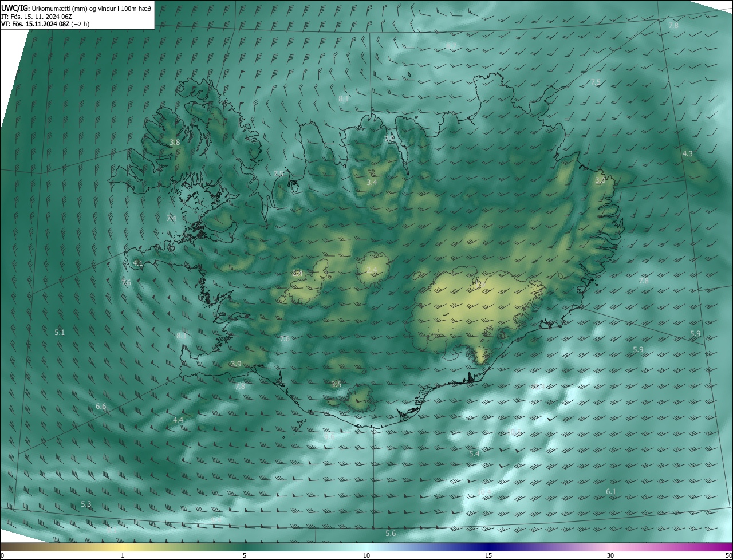Click the 'UWC/IG: Úrkomumætti' title line
733x560 pixels.
[x=77, y=7]
